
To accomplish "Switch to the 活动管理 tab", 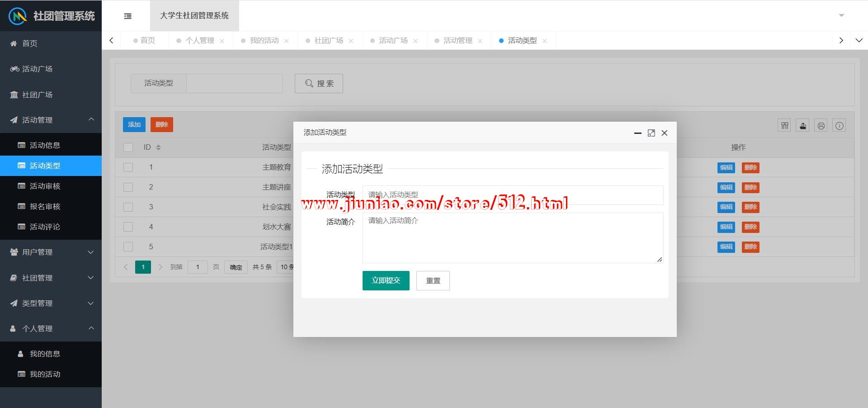I will [x=458, y=41].
